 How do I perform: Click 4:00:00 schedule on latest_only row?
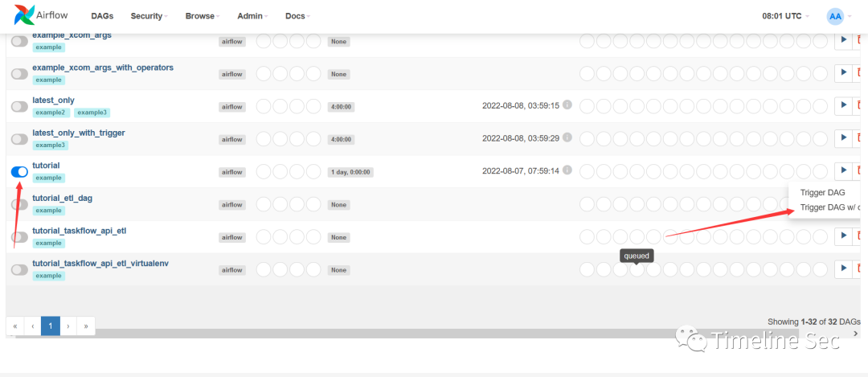tap(341, 107)
